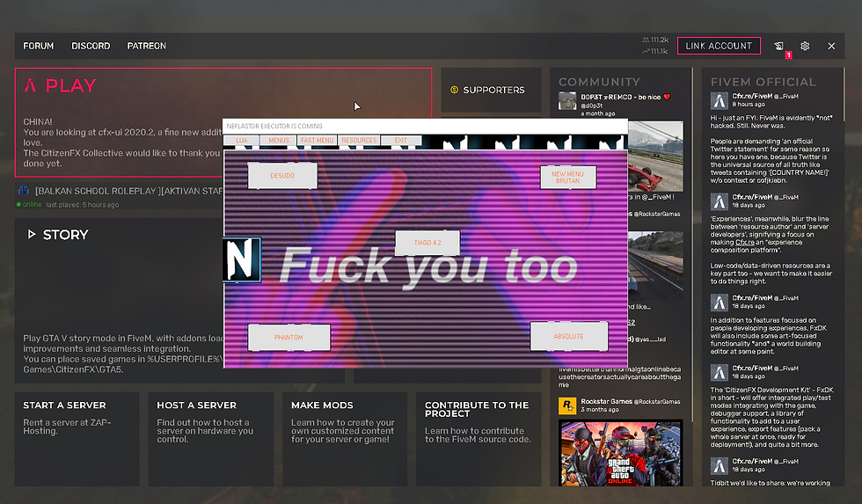Click the avatar of the 'Experiences' tweet
Viewport: 862px width, 504px height.
pos(720,201)
